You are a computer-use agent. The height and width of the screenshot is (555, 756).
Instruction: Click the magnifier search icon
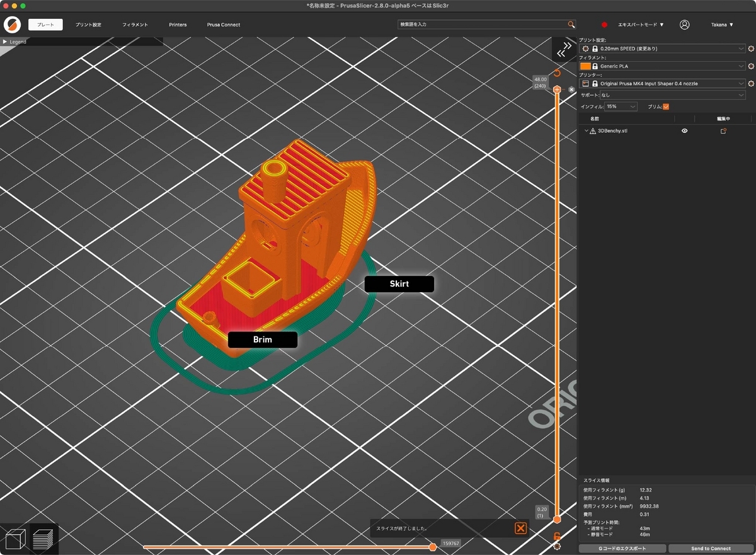pos(571,24)
